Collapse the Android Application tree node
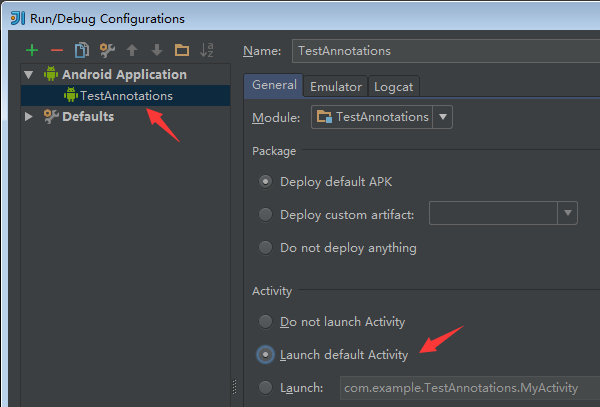Viewport: 600px width, 407px height. (29, 74)
